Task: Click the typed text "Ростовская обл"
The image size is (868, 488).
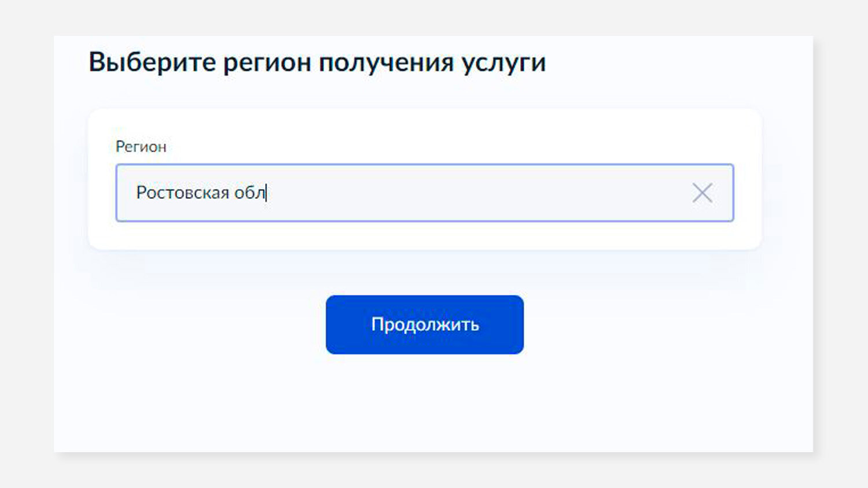Action: click(x=200, y=193)
